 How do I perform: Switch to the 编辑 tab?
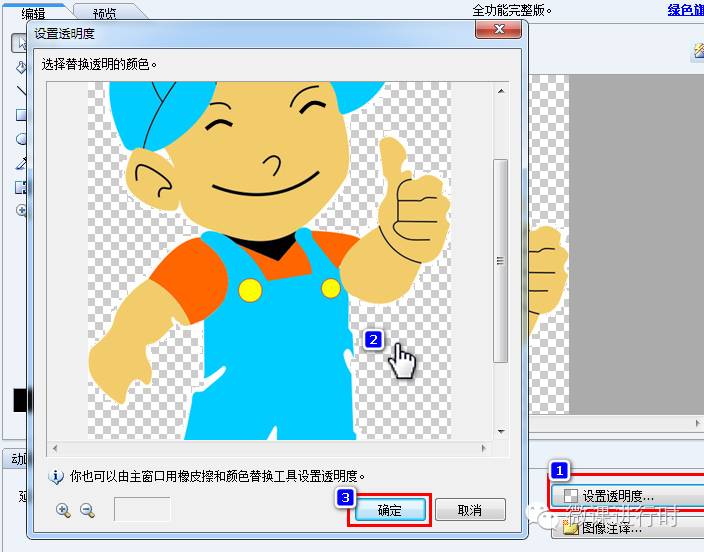pyautogui.click(x=35, y=13)
